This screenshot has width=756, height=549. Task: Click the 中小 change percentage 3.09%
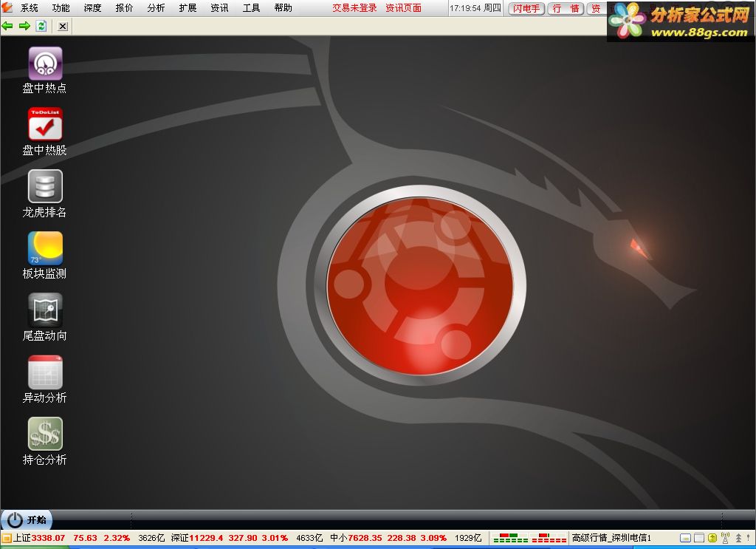point(433,538)
